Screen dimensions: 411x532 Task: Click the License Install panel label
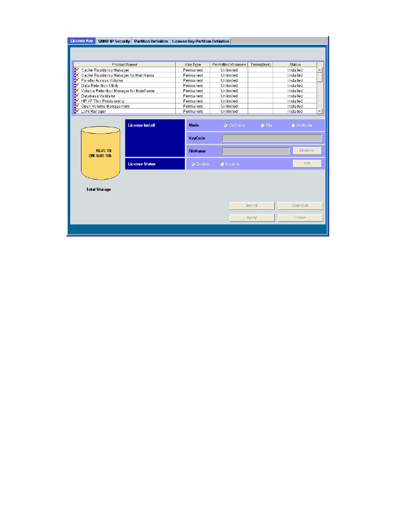pos(141,125)
